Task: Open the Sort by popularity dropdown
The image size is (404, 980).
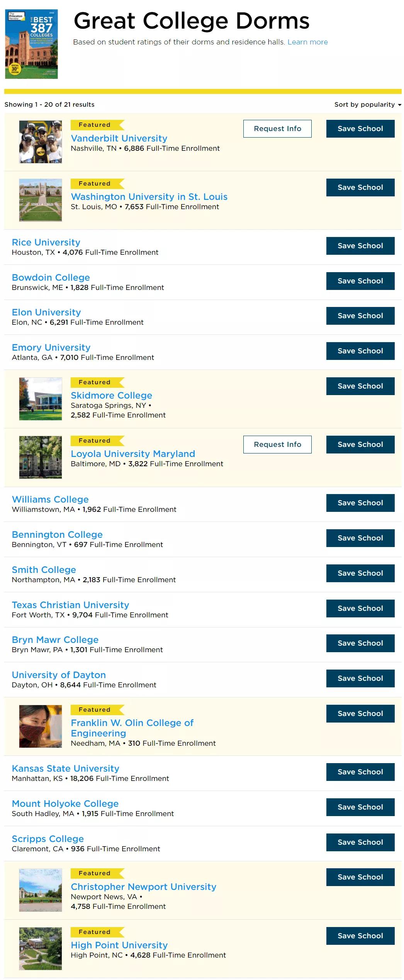Action: point(367,104)
